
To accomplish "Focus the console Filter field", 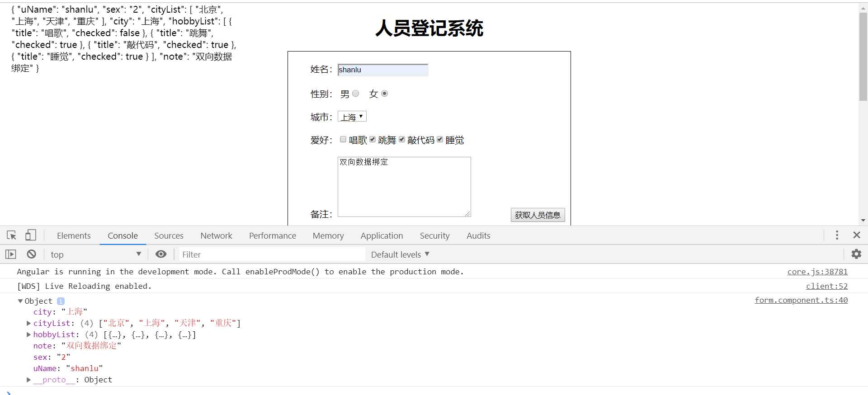I will (x=272, y=254).
